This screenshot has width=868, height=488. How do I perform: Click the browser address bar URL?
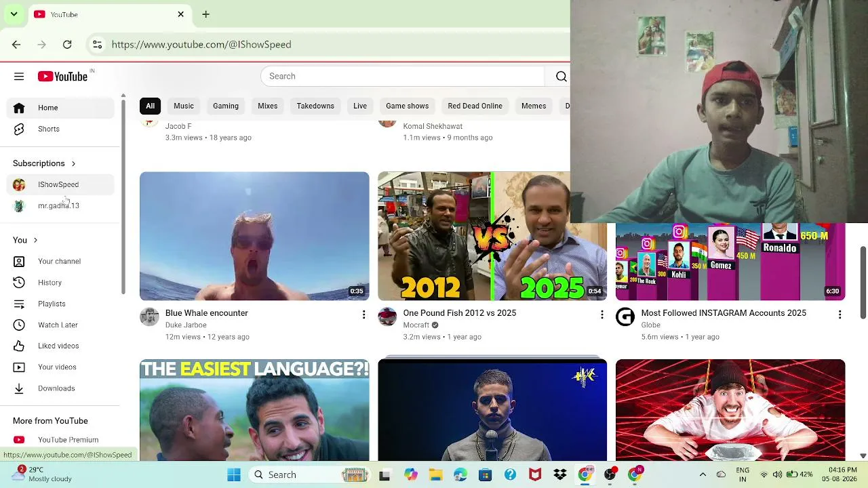click(x=201, y=45)
